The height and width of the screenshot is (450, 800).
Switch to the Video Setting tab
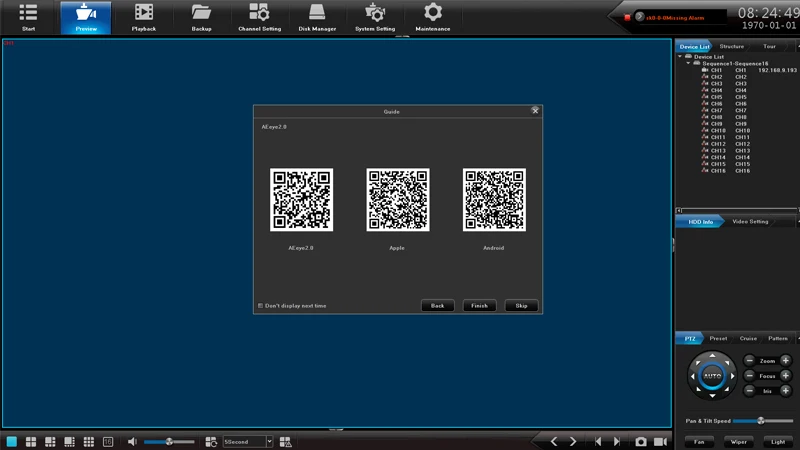tap(750, 221)
